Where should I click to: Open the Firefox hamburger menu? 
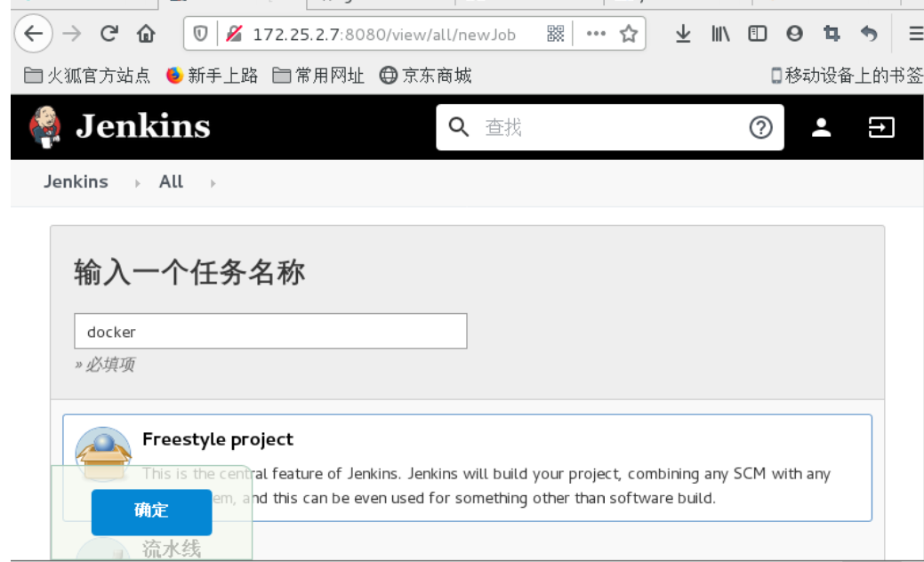915,34
